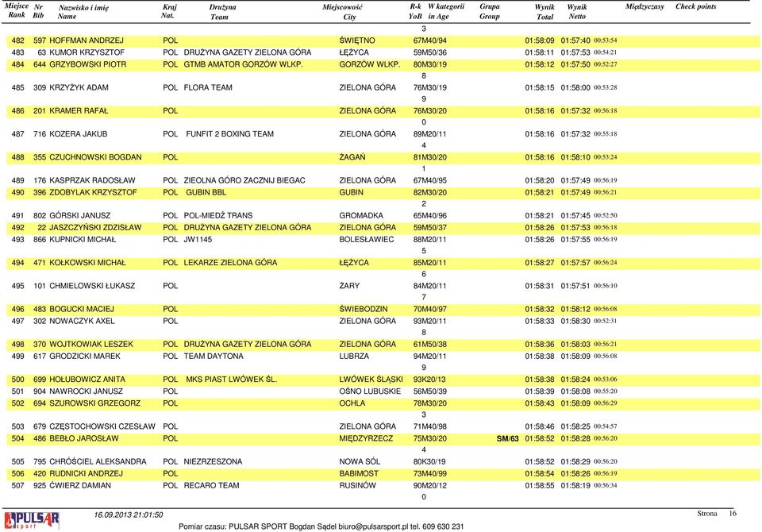Click city RUSINÓW
762x532 pixels.
tap(358, 485)
